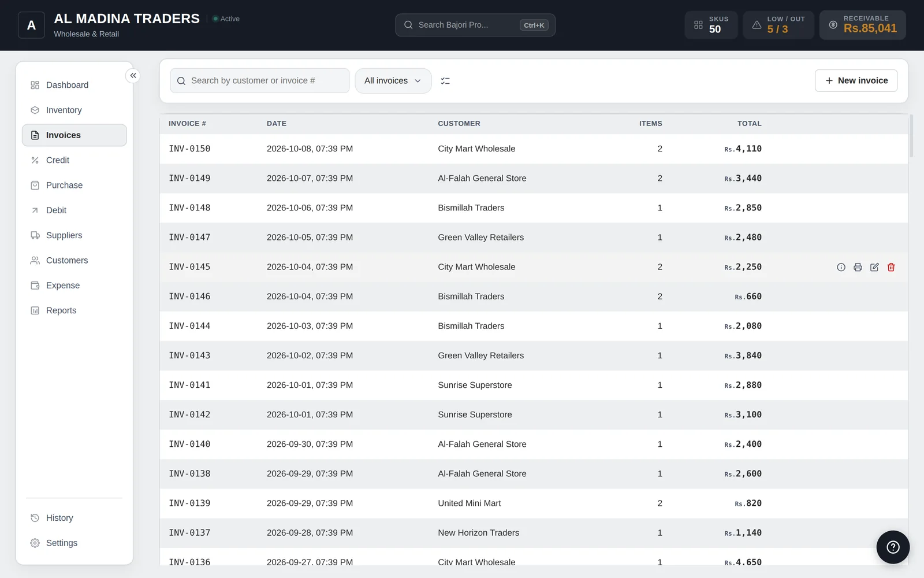The width and height of the screenshot is (924, 578).
Task: Click the CUSTOMER column header
Action: (459, 124)
